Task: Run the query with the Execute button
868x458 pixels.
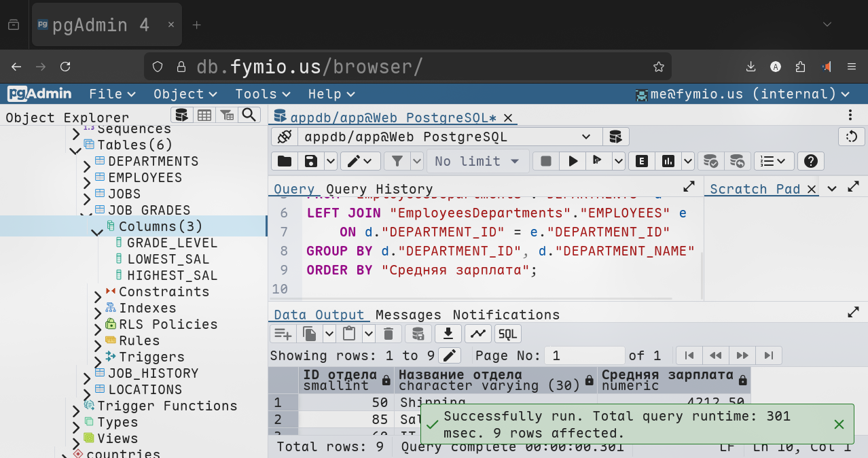Action: [573, 161]
